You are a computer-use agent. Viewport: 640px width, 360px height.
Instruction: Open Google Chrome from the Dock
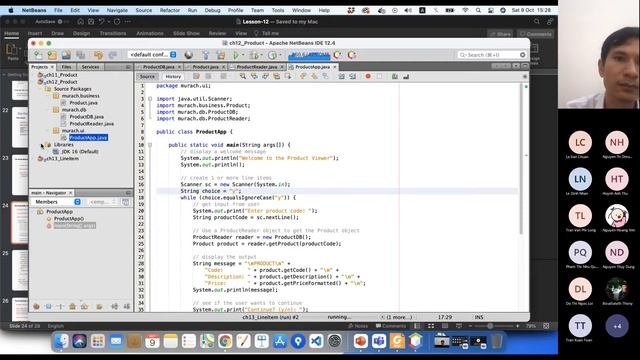pyautogui.click(x=224, y=341)
